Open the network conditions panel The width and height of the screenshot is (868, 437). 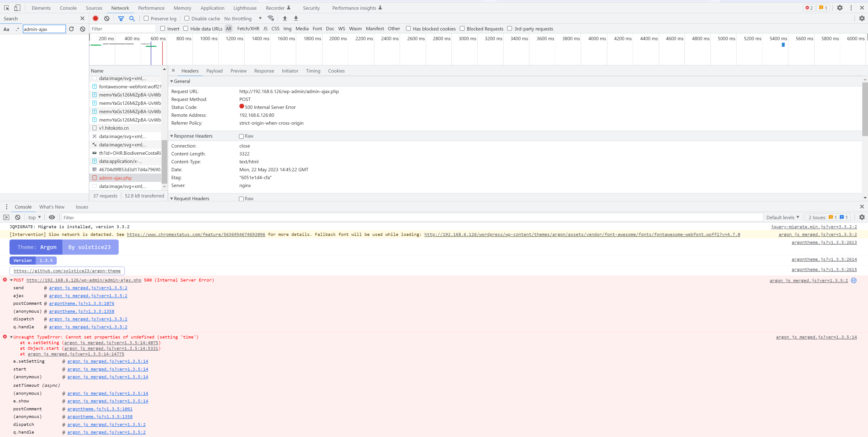coord(271,18)
